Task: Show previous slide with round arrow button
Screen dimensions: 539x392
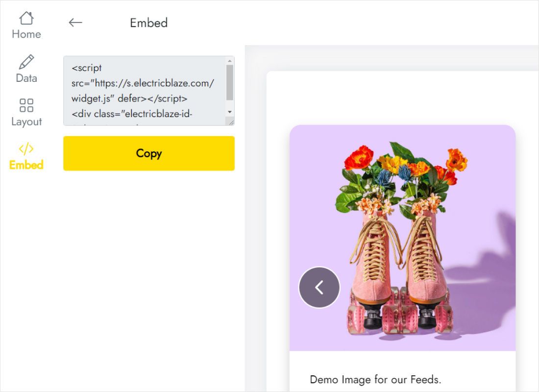Action: [319, 287]
